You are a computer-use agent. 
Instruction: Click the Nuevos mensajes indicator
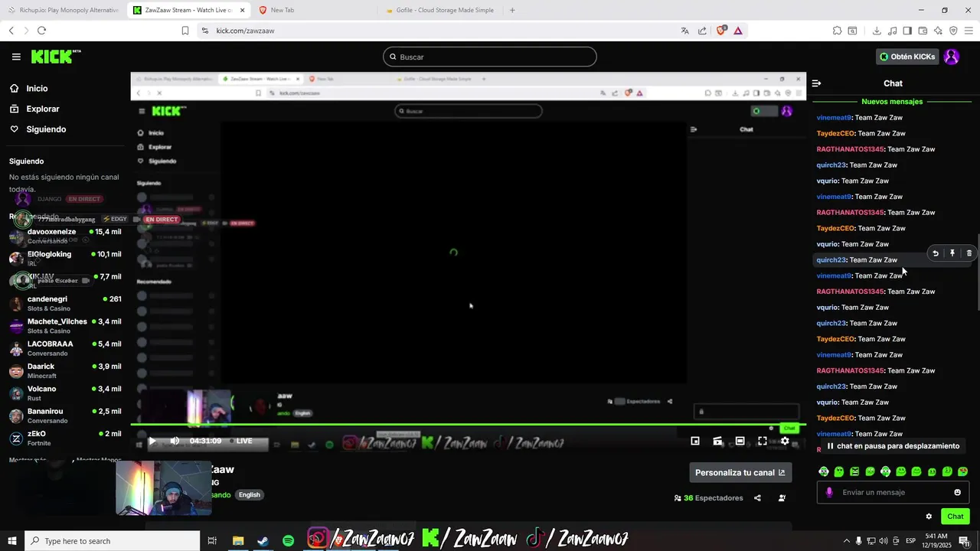[x=892, y=102]
